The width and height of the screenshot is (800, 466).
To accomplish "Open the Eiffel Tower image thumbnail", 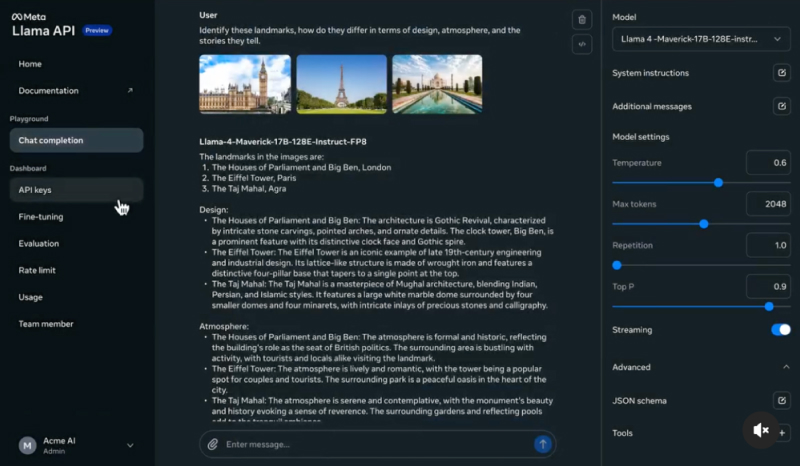I will 341,84.
